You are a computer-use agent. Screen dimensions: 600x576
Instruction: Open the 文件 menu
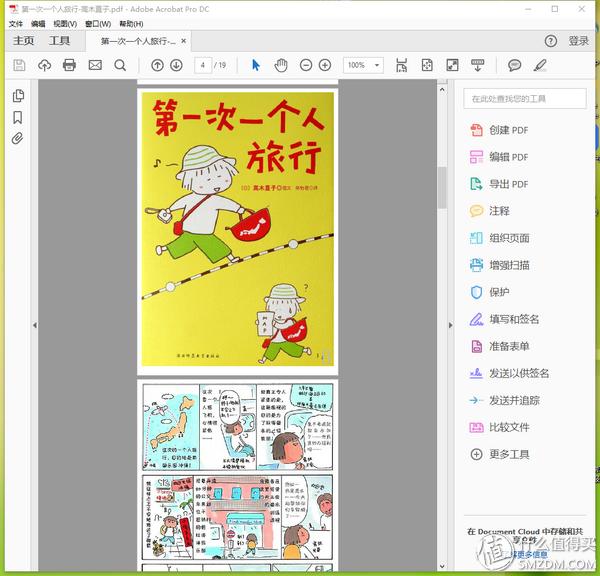coord(16,24)
